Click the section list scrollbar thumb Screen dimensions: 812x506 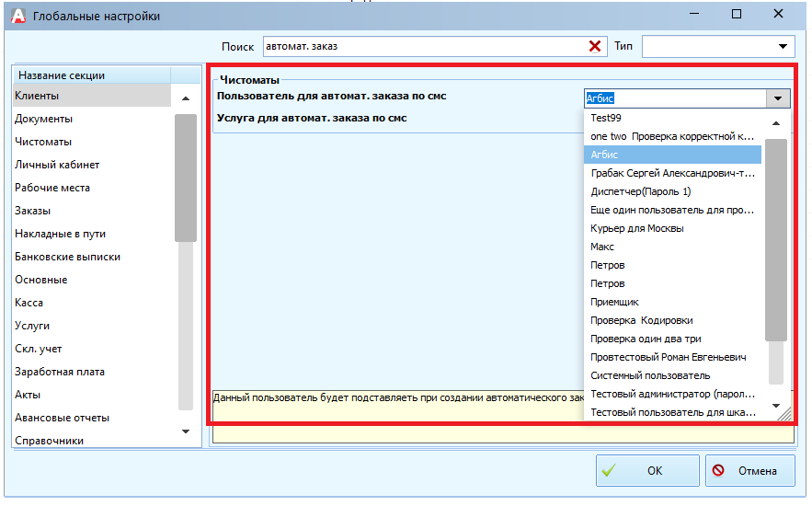click(186, 178)
